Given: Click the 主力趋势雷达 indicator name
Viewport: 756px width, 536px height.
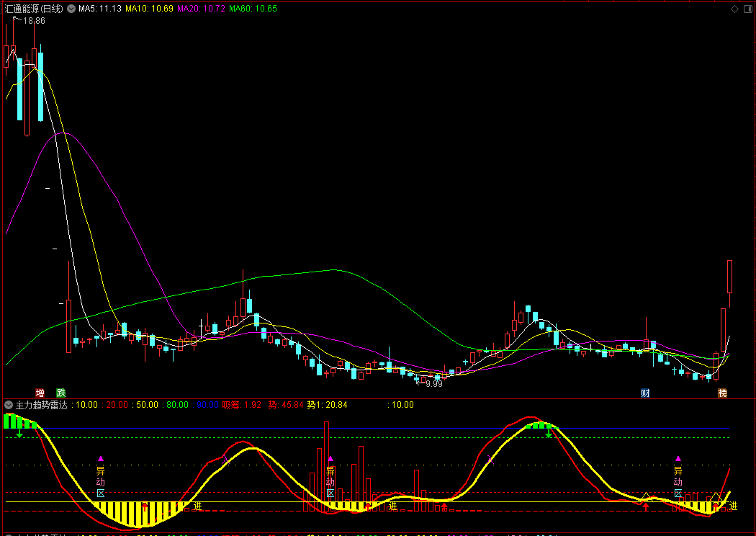Looking at the screenshot, I should click(42, 405).
